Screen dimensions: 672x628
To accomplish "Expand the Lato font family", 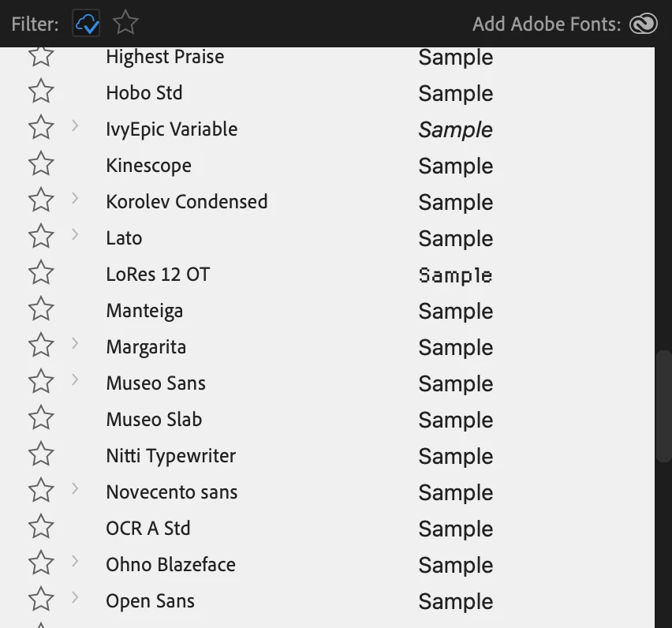I will click(x=75, y=234).
